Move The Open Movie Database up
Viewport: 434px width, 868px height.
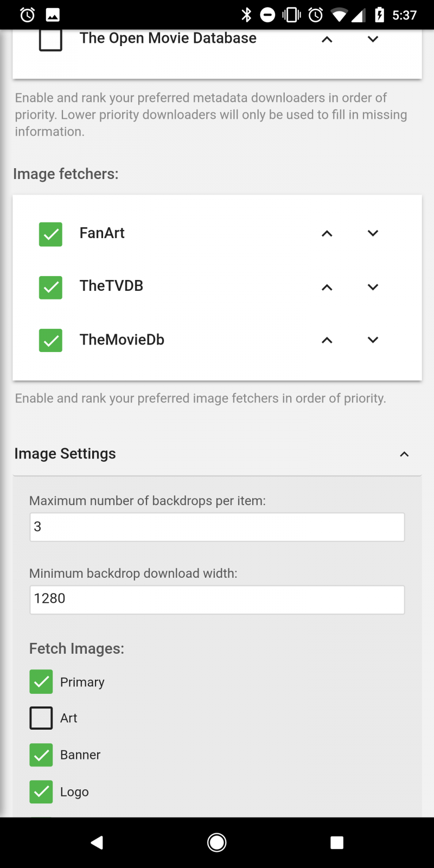327,39
